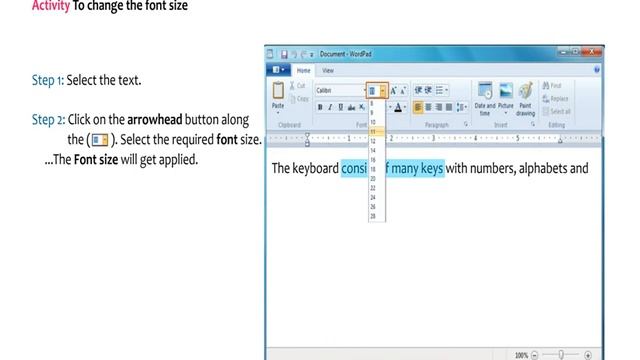This screenshot has width=640, height=360.
Task: Justify the paragraph text
Action: click(449, 107)
